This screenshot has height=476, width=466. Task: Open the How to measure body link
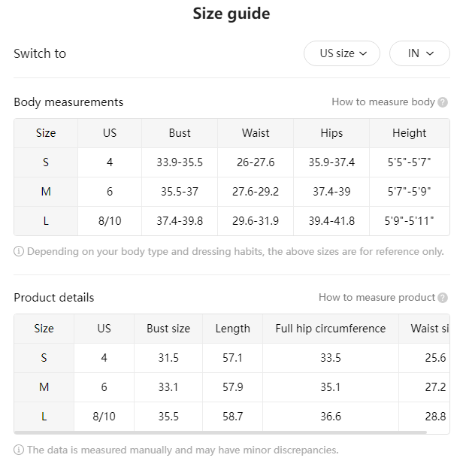(383, 102)
